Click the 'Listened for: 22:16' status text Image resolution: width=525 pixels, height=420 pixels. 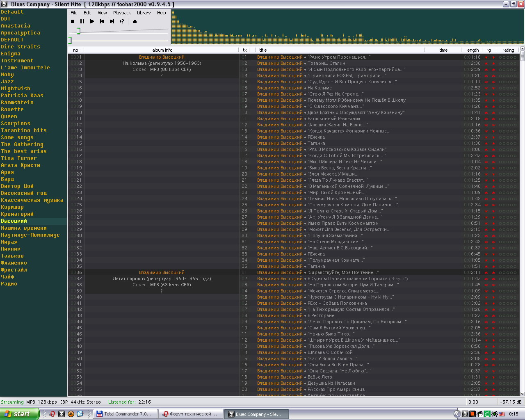129,402
